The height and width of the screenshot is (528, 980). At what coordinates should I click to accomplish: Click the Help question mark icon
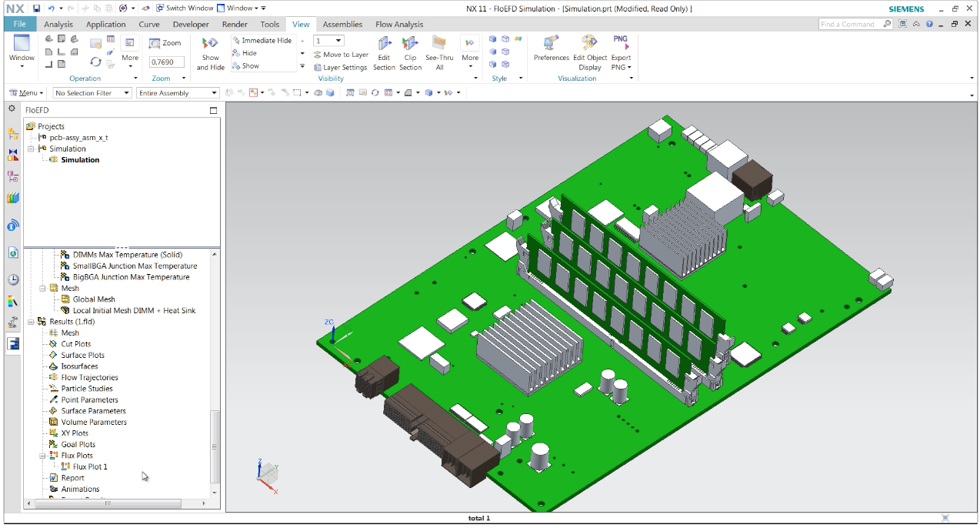pyautogui.click(x=929, y=24)
